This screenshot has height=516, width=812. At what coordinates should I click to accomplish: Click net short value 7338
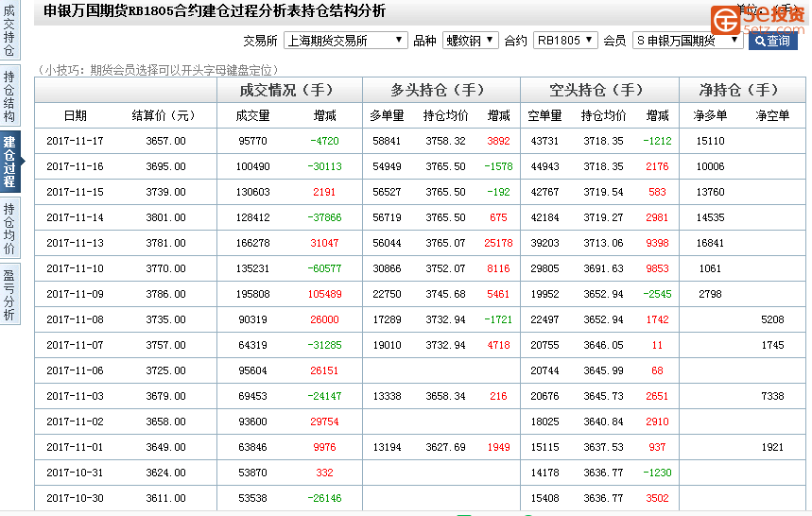[772, 396]
